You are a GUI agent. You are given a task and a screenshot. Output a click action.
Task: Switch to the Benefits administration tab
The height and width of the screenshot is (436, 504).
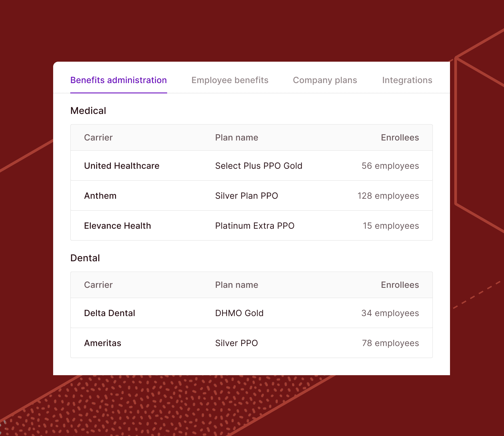pos(119,80)
